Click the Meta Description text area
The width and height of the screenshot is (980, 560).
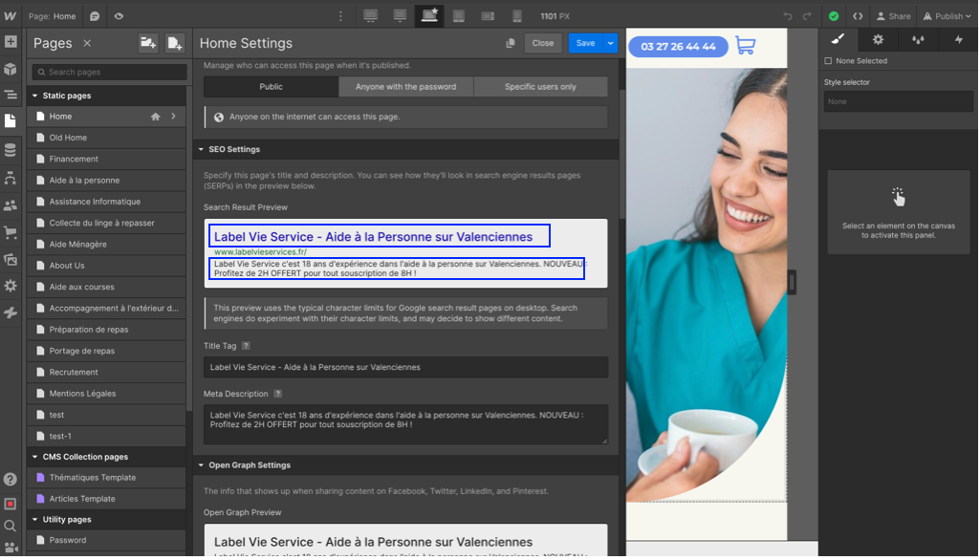pyautogui.click(x=405, y=424)
